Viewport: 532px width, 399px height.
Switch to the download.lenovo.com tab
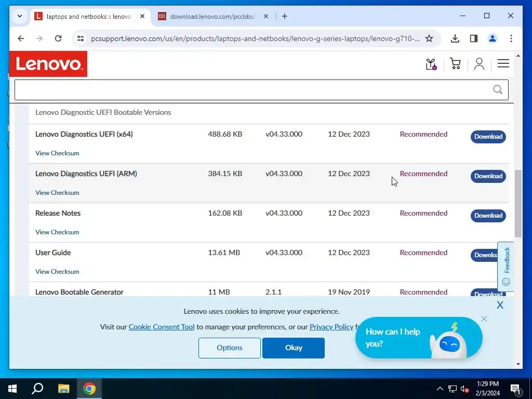(x=213, y=16)
